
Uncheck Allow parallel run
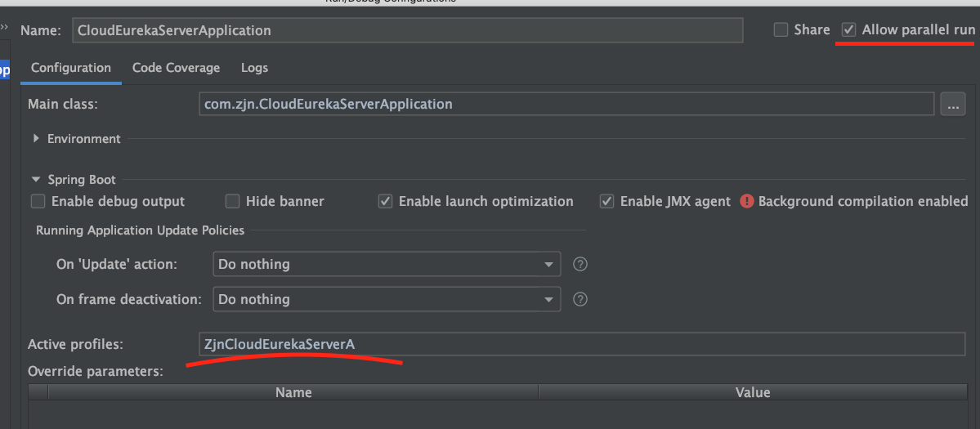coord(849,29)
